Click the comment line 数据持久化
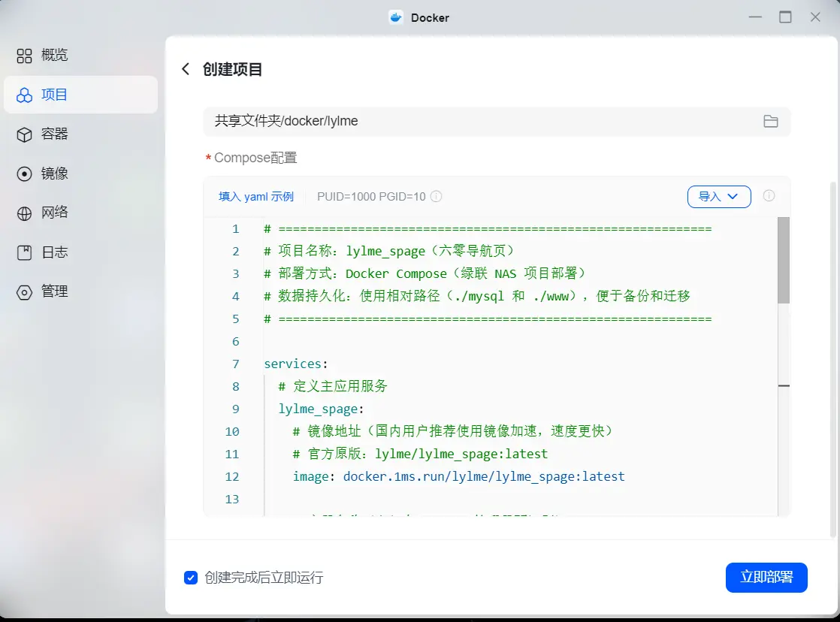 click(477, 296)
